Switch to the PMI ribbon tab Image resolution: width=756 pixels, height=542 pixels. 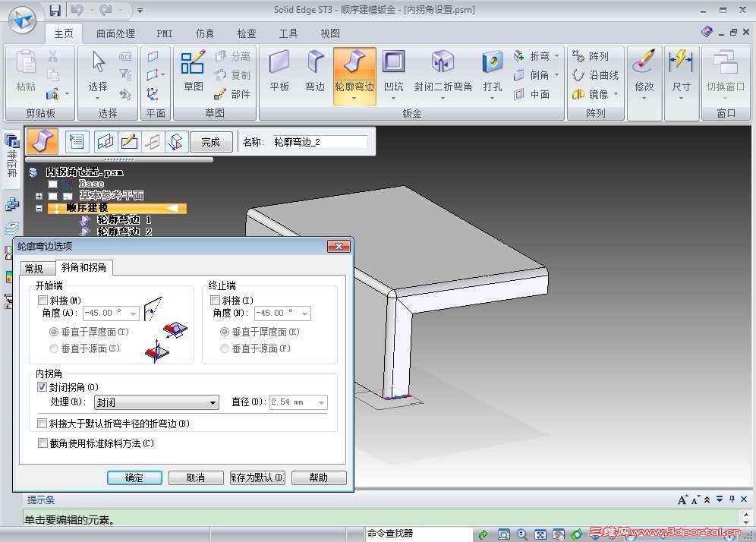coord(165,33)
